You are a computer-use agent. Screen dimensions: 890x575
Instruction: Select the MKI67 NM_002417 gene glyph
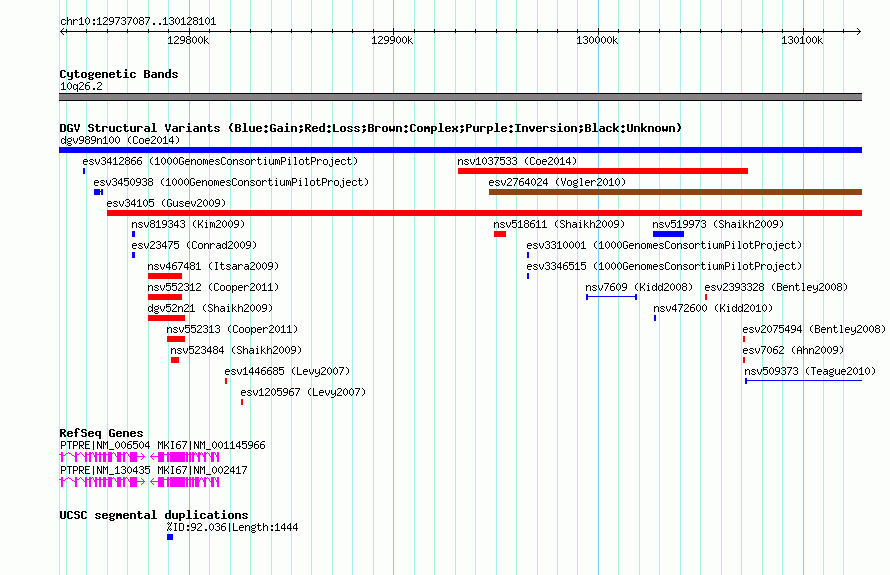pyautogui.click(x=184, y=482)
